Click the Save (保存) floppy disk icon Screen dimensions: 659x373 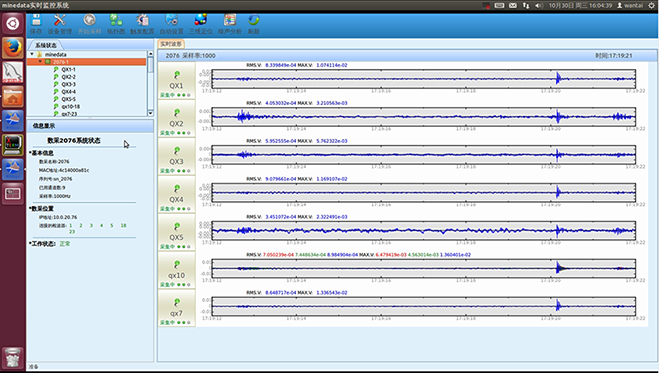click(x=36, y=24)
